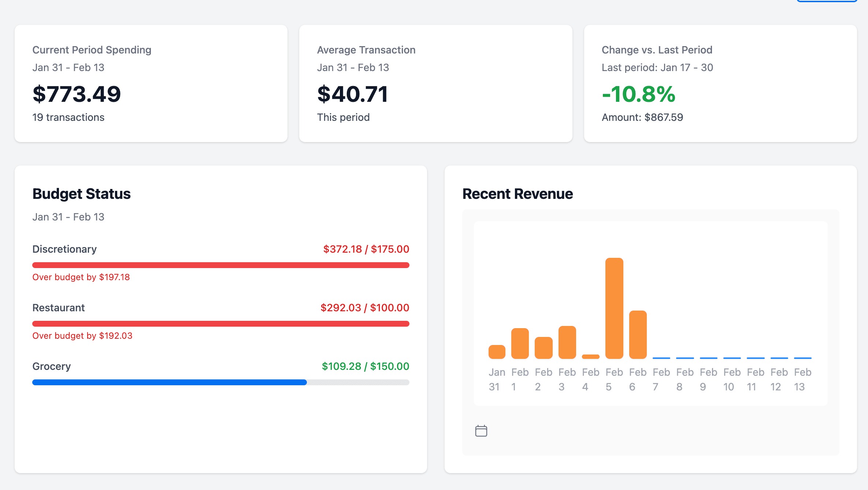The image size is (868, 490).
Task: Click the Grocery $109.28 / $150.00 amount
Action: (365, 366)
